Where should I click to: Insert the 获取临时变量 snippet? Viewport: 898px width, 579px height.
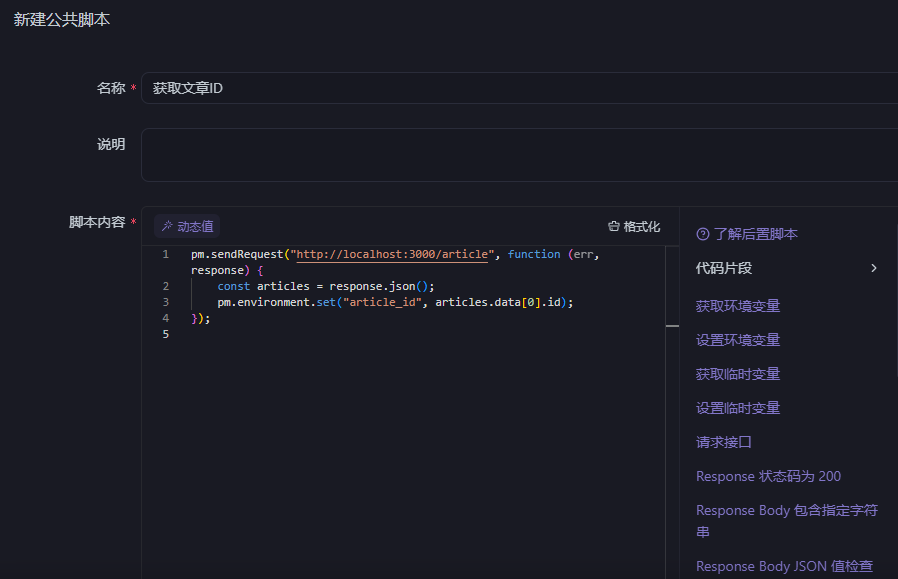738,375
